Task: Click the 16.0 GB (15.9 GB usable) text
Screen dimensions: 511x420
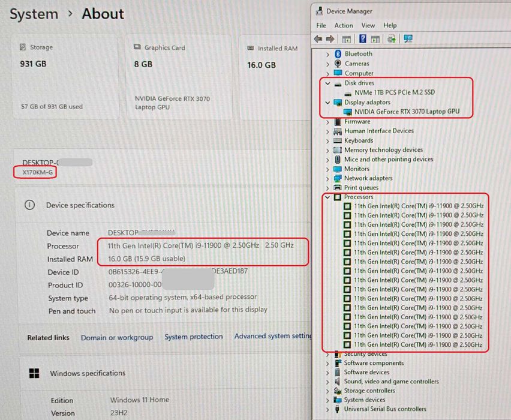Action: pos(147,259)
